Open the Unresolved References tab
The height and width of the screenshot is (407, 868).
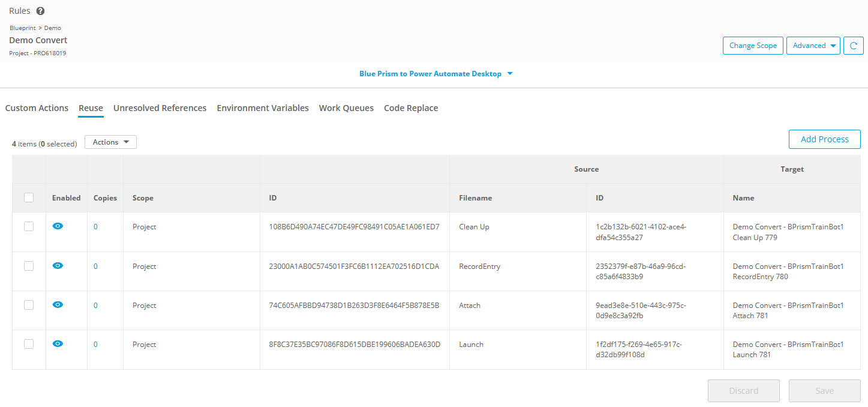click(160, 108)
